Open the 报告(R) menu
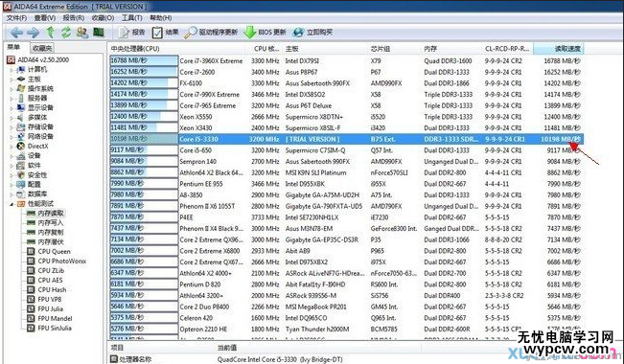 (x=74, y=18)
